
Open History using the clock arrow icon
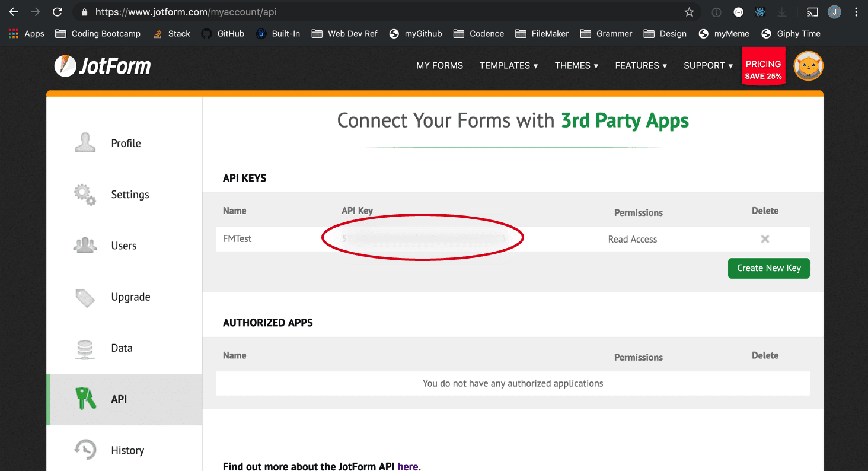coord(85,450)
